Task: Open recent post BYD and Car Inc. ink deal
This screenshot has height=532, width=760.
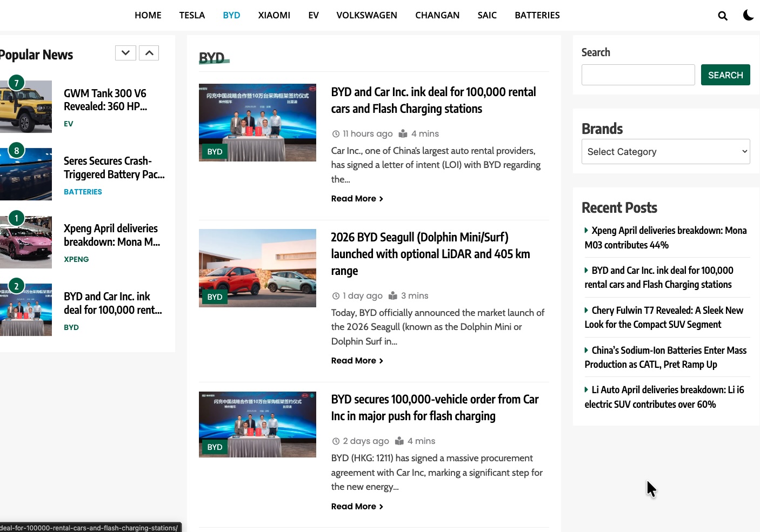Action: pyautogui.click(x=659, y=278)
